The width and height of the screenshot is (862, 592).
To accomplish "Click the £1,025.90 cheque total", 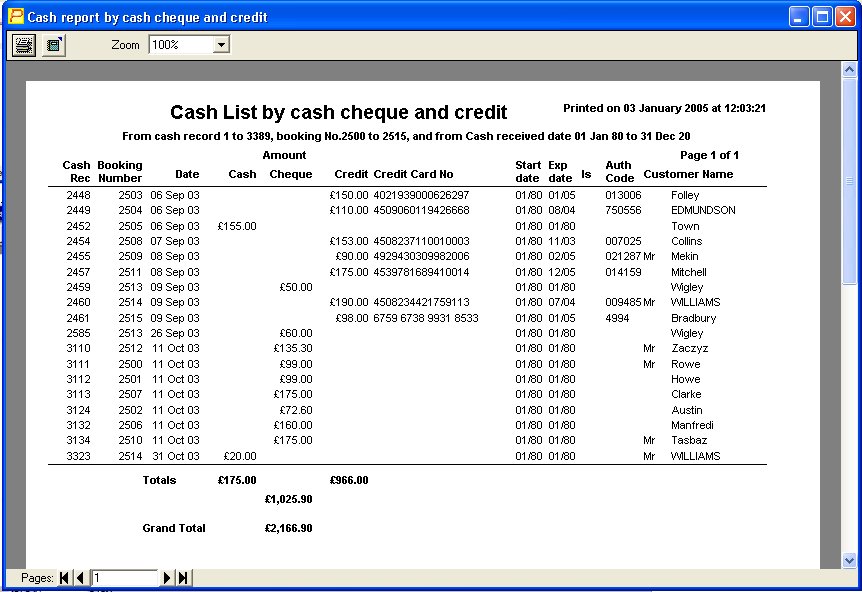I will [x=289, y=499].
